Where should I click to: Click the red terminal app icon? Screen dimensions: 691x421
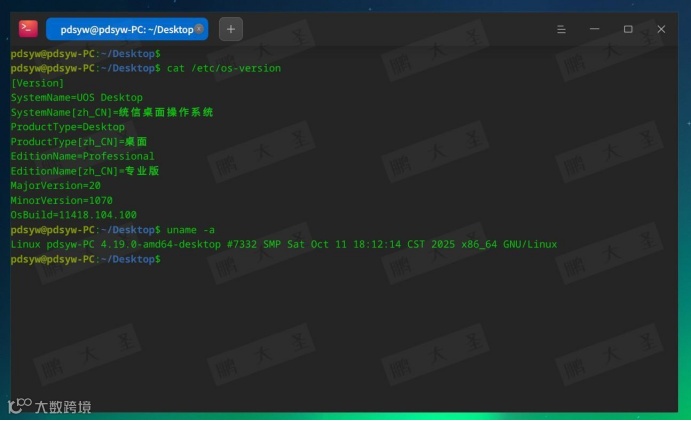click(28, 29)
